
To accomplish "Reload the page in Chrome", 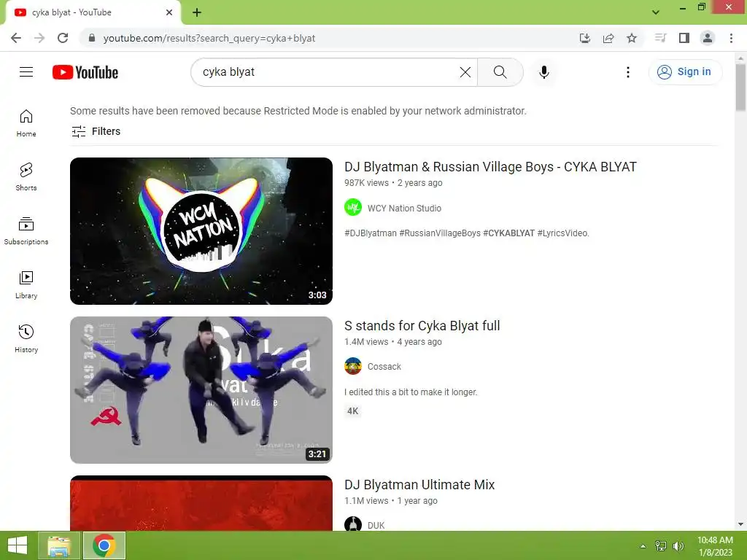I will click(x=63, y=38).
